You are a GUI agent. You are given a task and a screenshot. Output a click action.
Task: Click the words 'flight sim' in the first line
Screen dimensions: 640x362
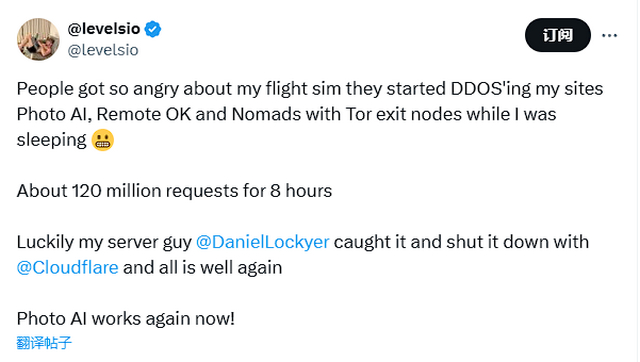[303, 89]
